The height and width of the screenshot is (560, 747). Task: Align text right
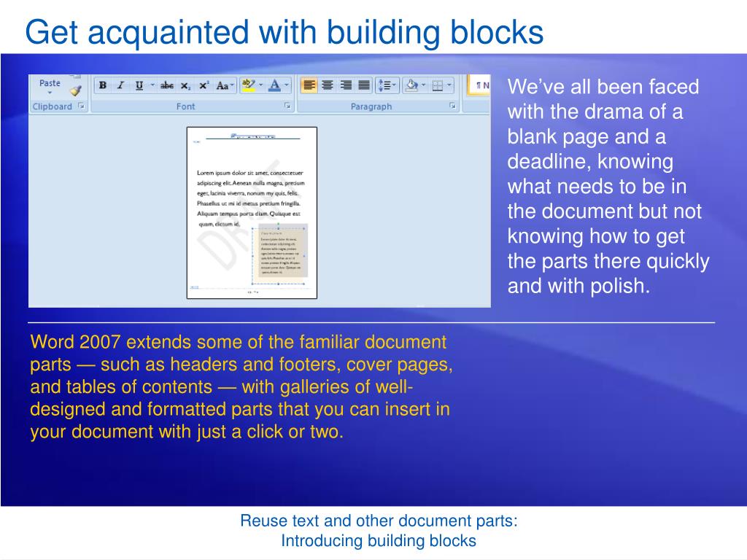pos(346,86)
